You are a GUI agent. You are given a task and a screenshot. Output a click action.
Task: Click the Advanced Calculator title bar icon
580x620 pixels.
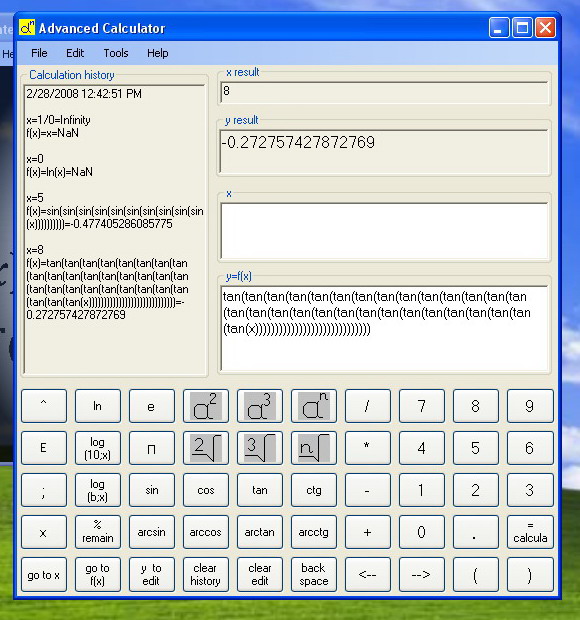[x=27, y=28]
